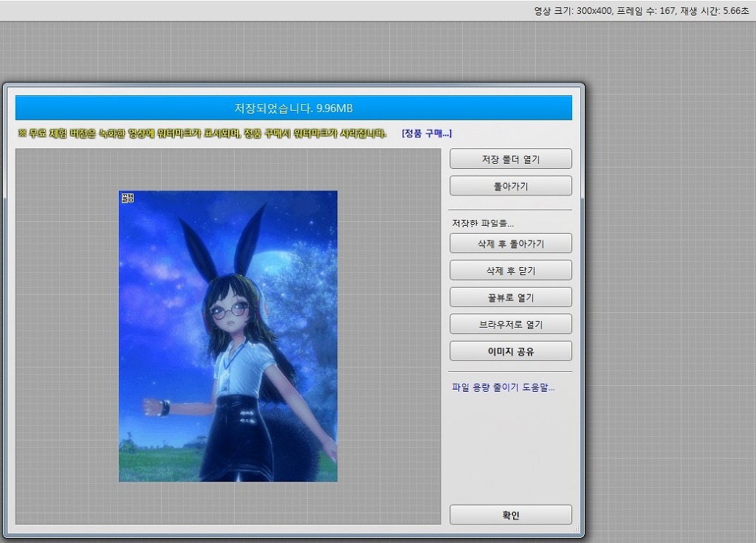Click the 저장되었습니다 9.96MB status banner
756x543 pixels.
pos(294,108)
